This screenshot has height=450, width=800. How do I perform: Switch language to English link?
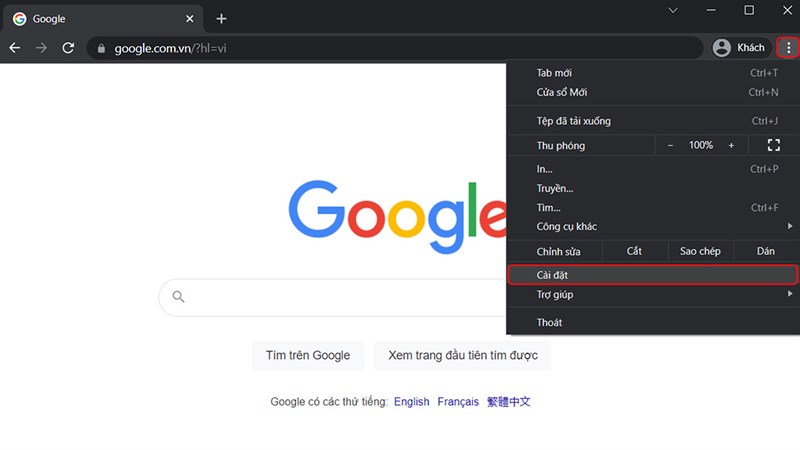411,402
